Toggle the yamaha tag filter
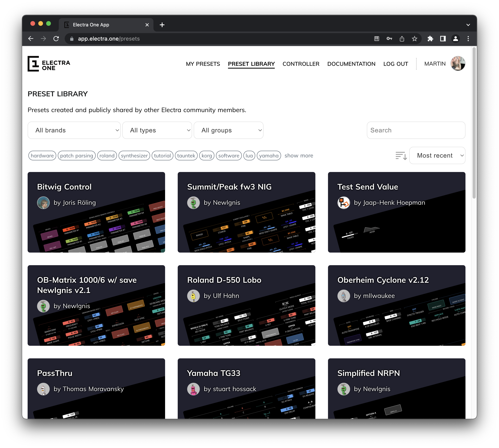This screenshot has width=499, height=448. [x=268, y=156]
